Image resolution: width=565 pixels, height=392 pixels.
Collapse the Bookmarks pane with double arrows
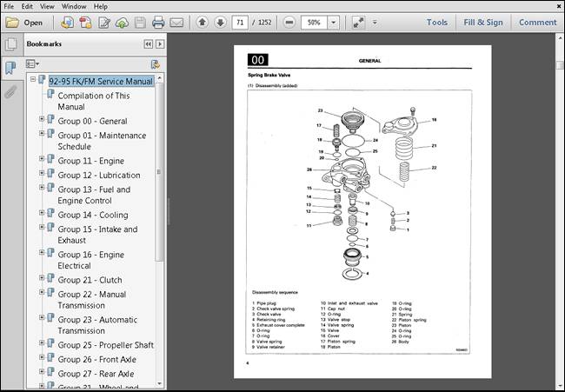[x=148, y=44]
